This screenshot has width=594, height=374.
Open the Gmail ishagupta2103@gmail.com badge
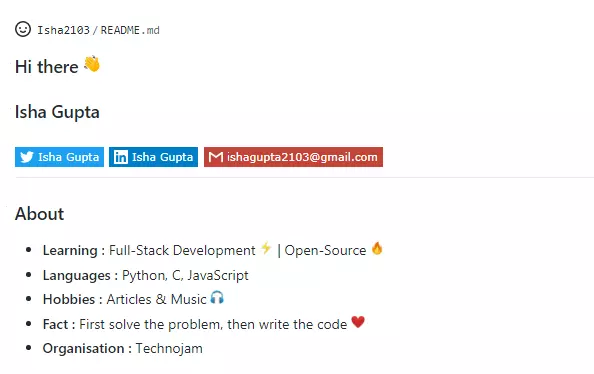tap(294, 157)
